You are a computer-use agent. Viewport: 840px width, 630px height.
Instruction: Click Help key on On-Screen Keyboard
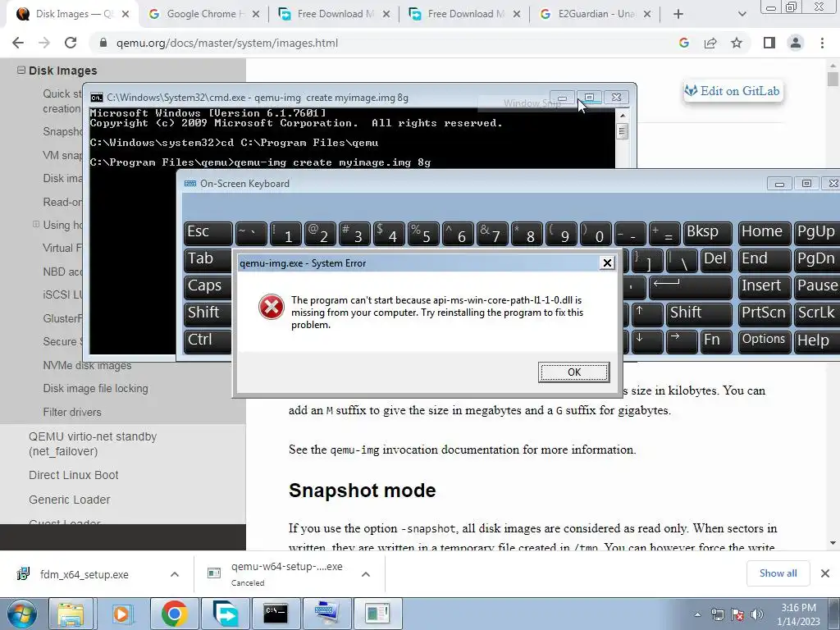tap(816, 341)
